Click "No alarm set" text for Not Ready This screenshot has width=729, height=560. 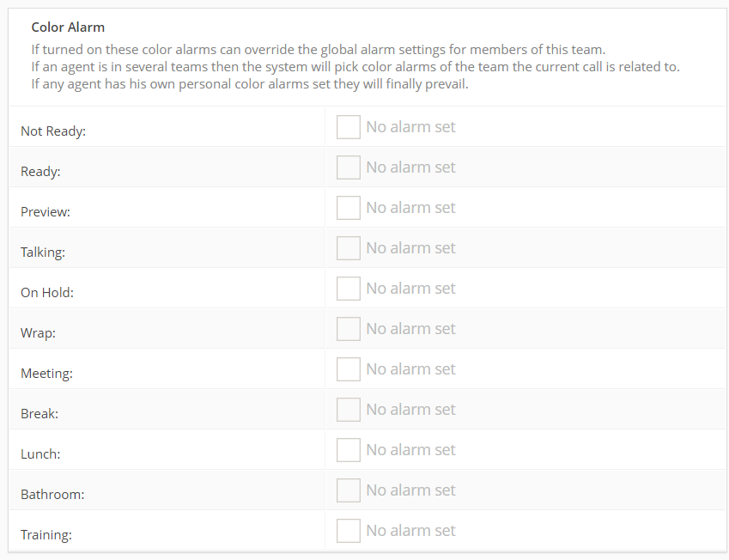pos(410,126)
